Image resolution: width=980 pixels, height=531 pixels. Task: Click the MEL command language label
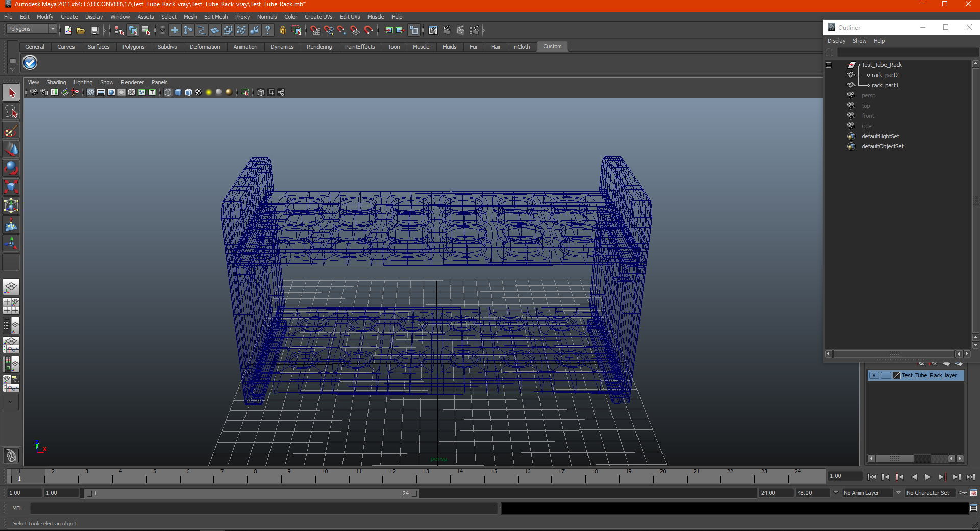click(17, 508)
